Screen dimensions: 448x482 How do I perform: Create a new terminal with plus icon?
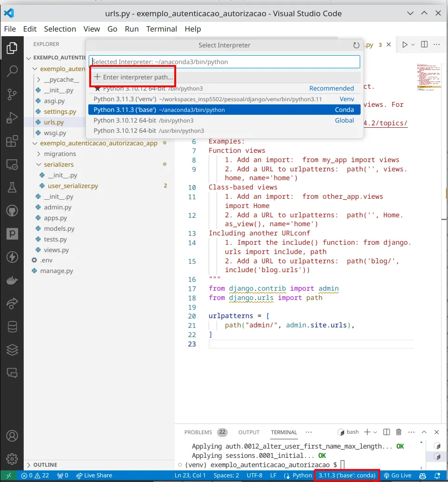coord(367,432)
